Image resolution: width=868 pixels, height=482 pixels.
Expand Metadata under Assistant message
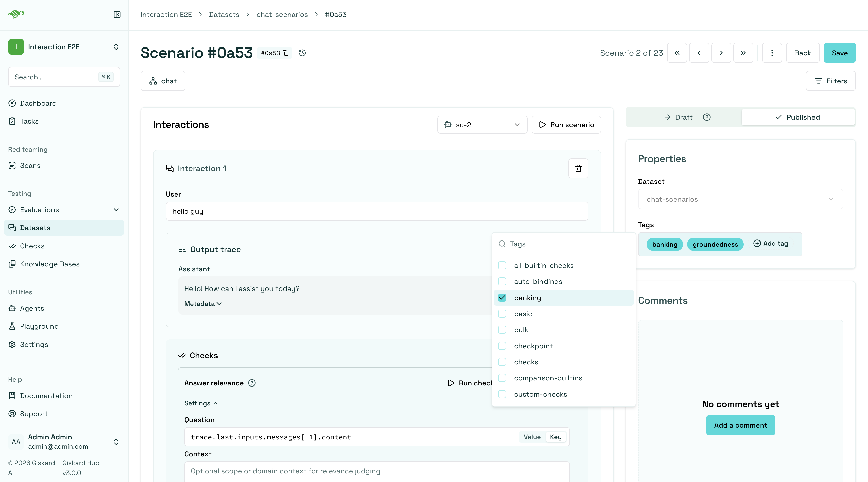tap(203, 304)
